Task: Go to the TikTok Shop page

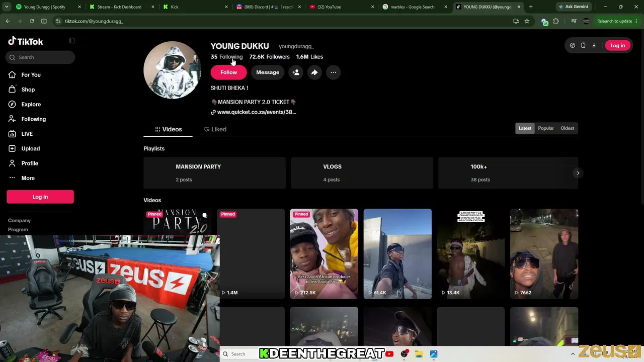Action: [28, 89]
